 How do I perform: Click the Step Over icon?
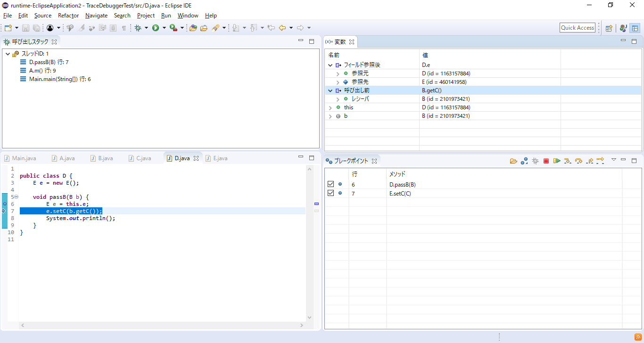pyautogui.click(x=578, y=161)
